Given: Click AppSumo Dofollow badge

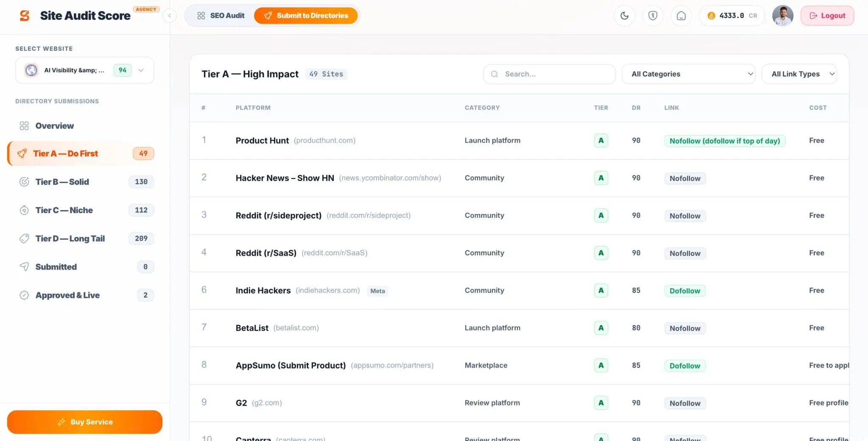Looking at the screenshot, I should tap(685, 366).
